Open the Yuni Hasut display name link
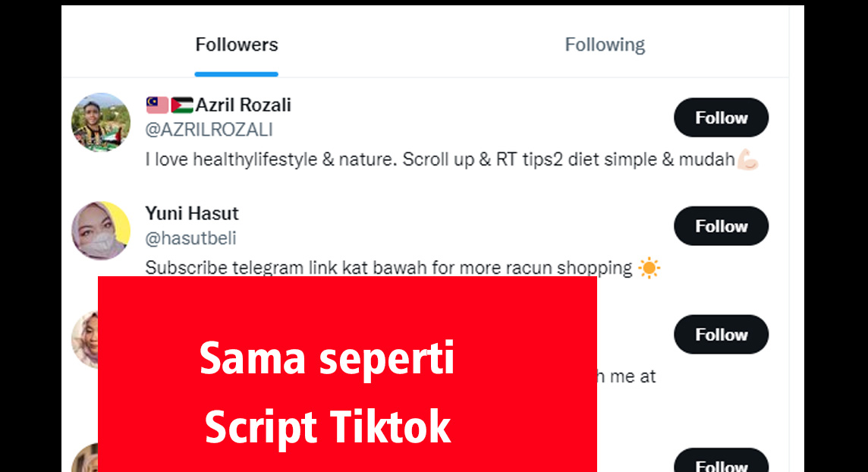Screen dimensions: 868x472 (x=191, y=213)
